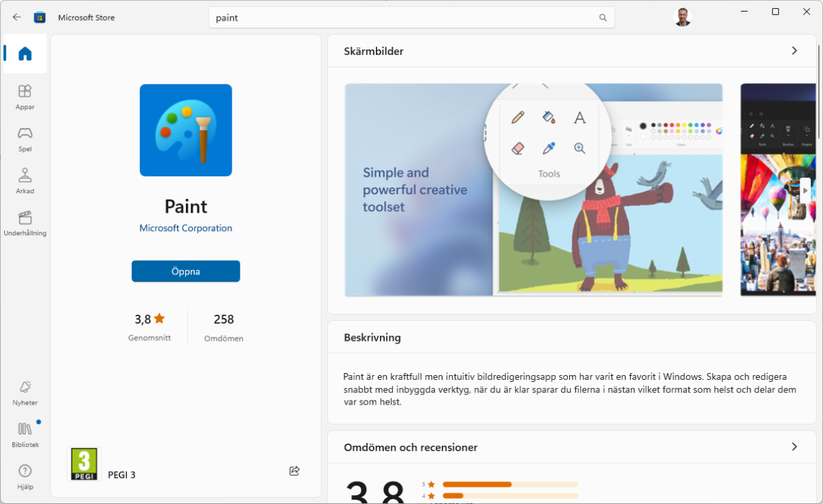Open the Appar section in the sidebar

[x=25, y=97]
